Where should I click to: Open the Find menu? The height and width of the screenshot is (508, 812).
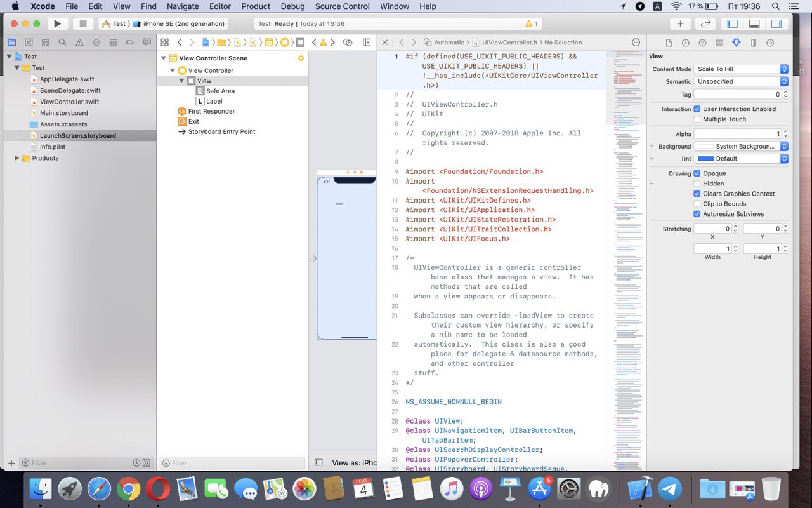tap(148, 6)
